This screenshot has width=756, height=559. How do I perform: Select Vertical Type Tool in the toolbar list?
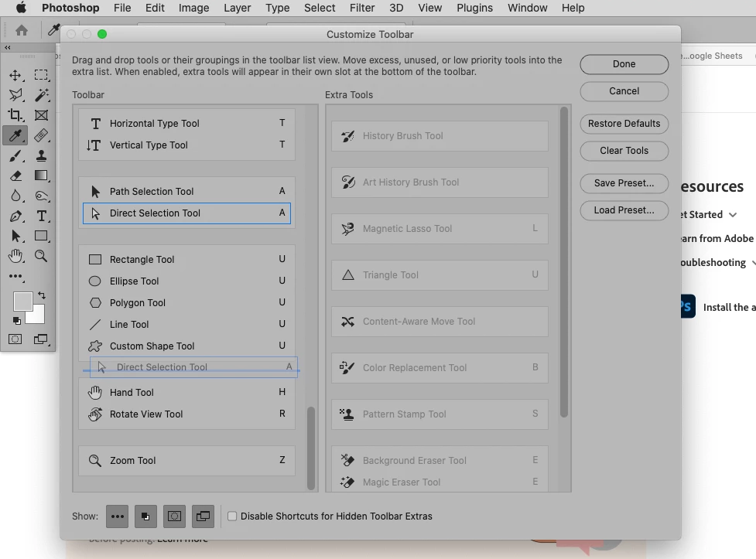point(186,145)
